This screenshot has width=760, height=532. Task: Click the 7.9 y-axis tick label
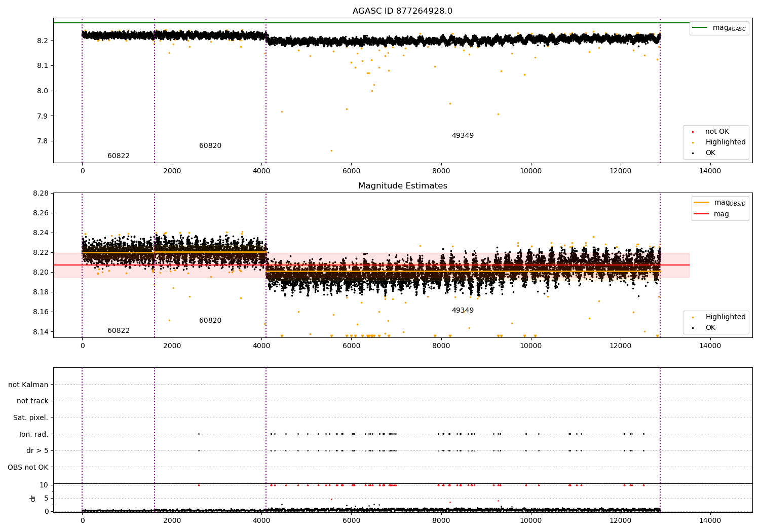point(42,116)
